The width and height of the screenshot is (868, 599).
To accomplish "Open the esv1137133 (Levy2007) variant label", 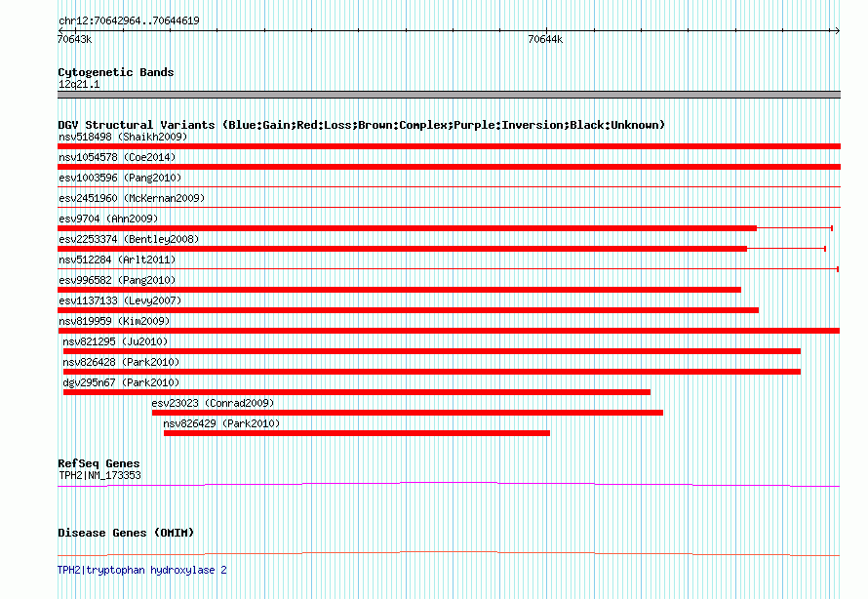I will coord(120,300).
